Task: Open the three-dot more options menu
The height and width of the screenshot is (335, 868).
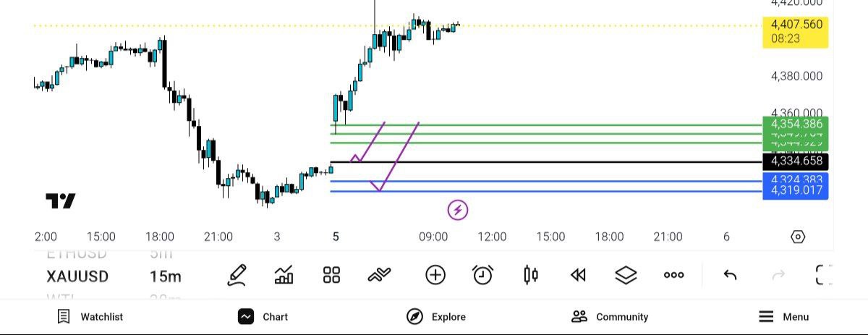Action: [x=673, y=275]
